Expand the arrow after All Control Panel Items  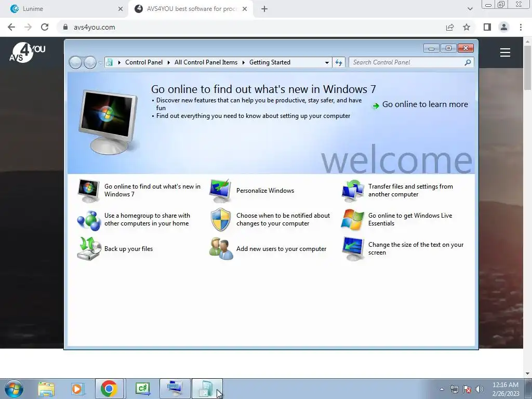point(244,62)
